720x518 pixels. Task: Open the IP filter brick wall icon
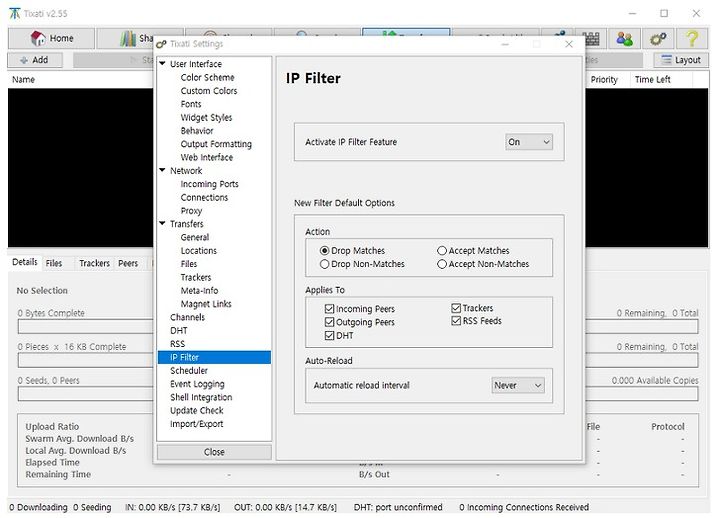(x=591, y=39)
